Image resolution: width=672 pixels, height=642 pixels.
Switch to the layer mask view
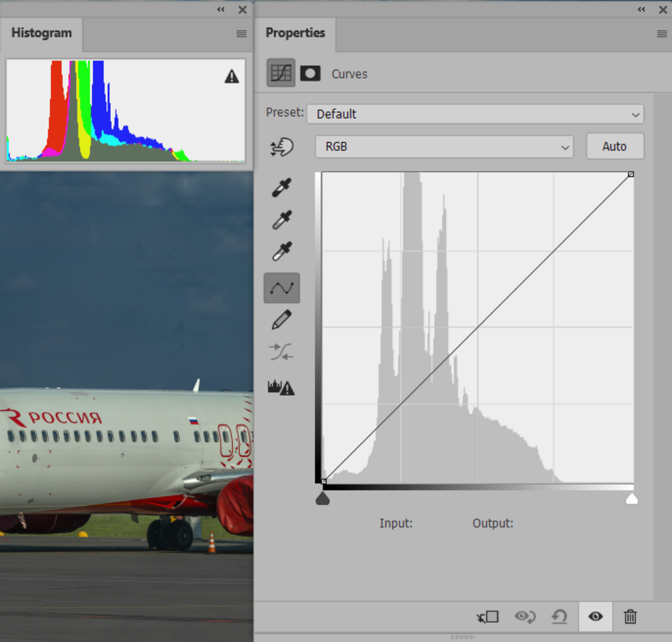click(x=310, y=73)
